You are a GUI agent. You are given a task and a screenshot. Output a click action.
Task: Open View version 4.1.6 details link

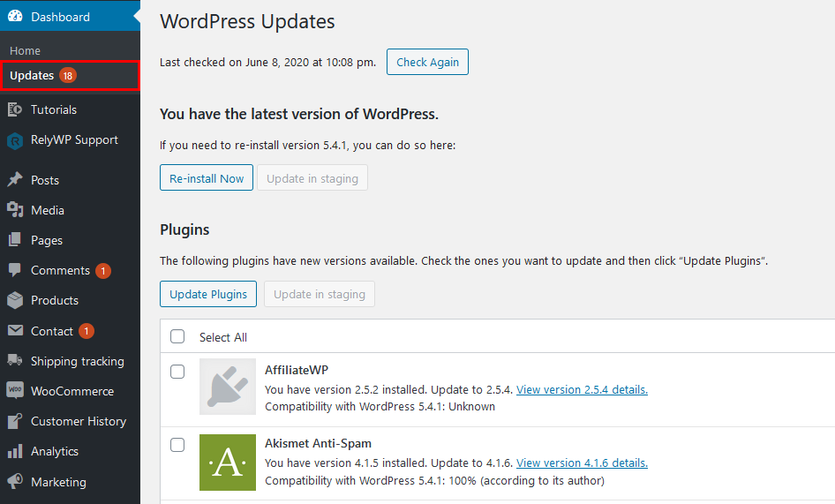pos(582,463)
